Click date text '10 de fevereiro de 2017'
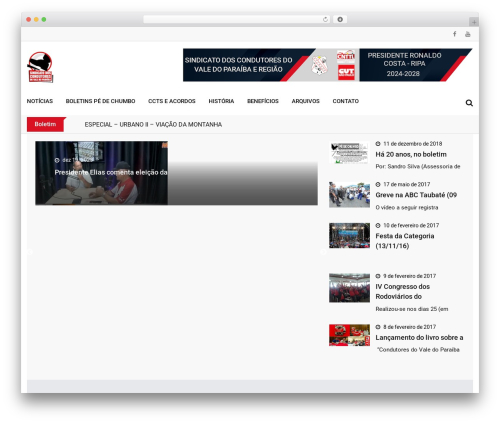Viewport: 500px width, 423px height. 411,225
